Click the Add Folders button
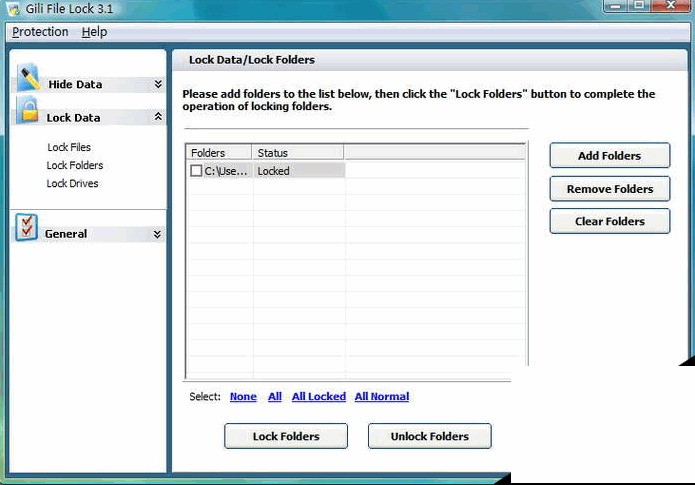This screenshot has height=485, width=695. tap(609, 156)
